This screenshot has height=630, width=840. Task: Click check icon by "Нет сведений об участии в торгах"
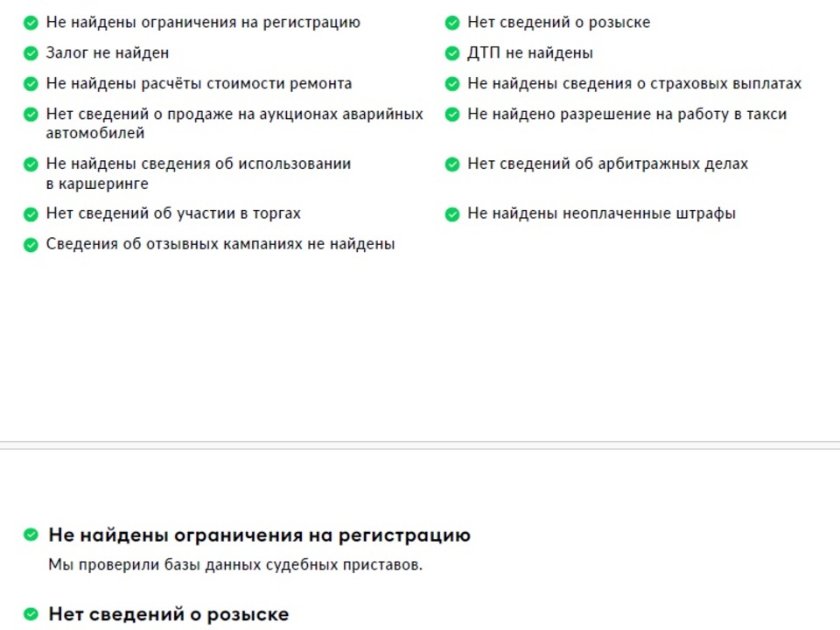(31, 214)
